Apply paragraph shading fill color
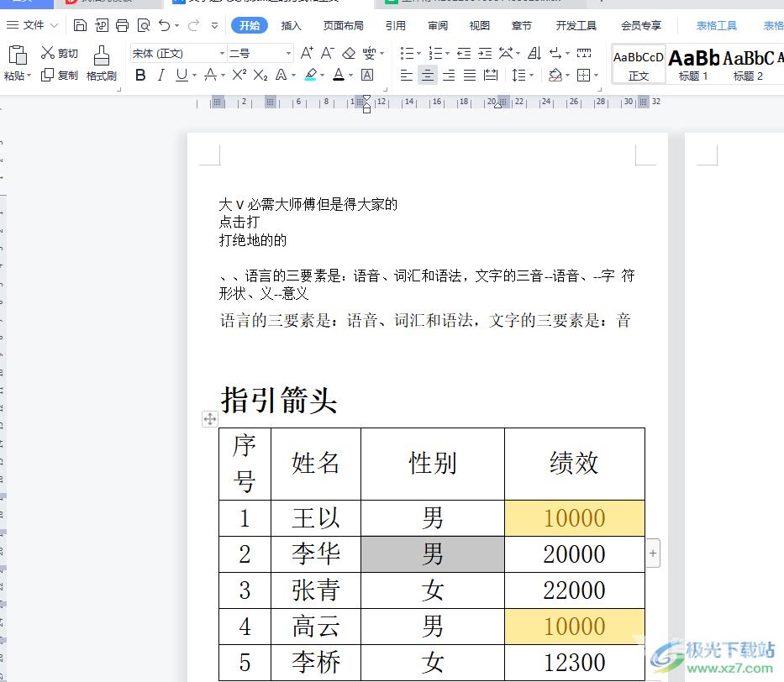 tap(555, 75)
